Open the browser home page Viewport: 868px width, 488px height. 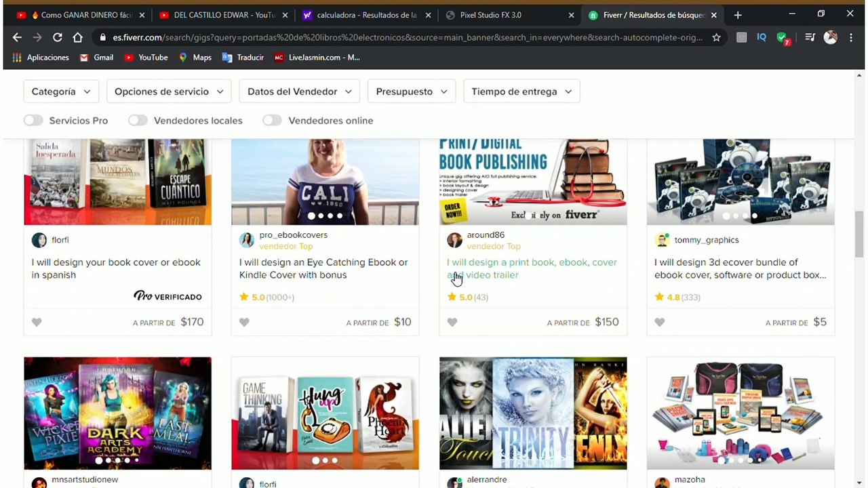(78, 37)
